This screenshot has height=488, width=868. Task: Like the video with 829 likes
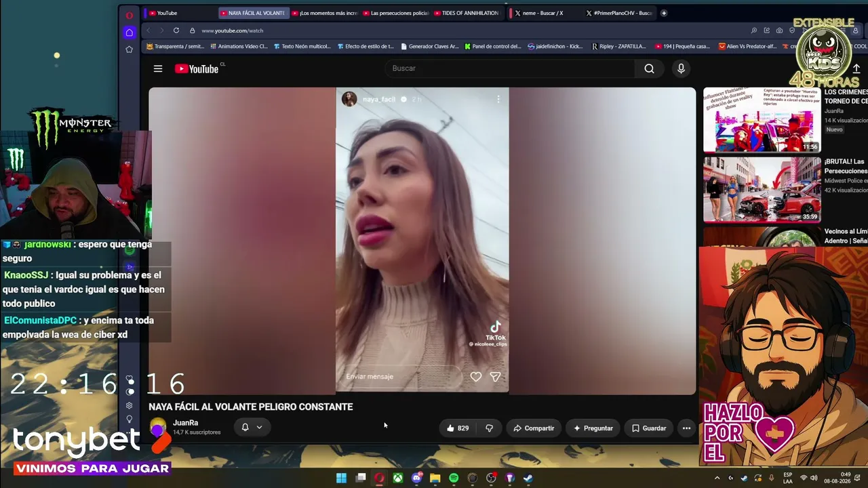point(457,428)
